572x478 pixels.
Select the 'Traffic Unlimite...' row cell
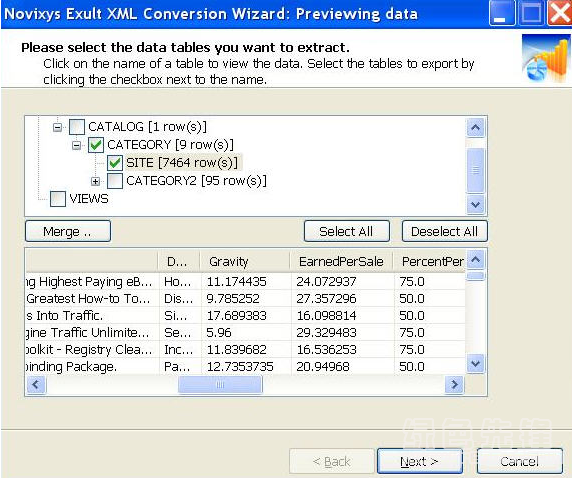[x=93, y=332]
